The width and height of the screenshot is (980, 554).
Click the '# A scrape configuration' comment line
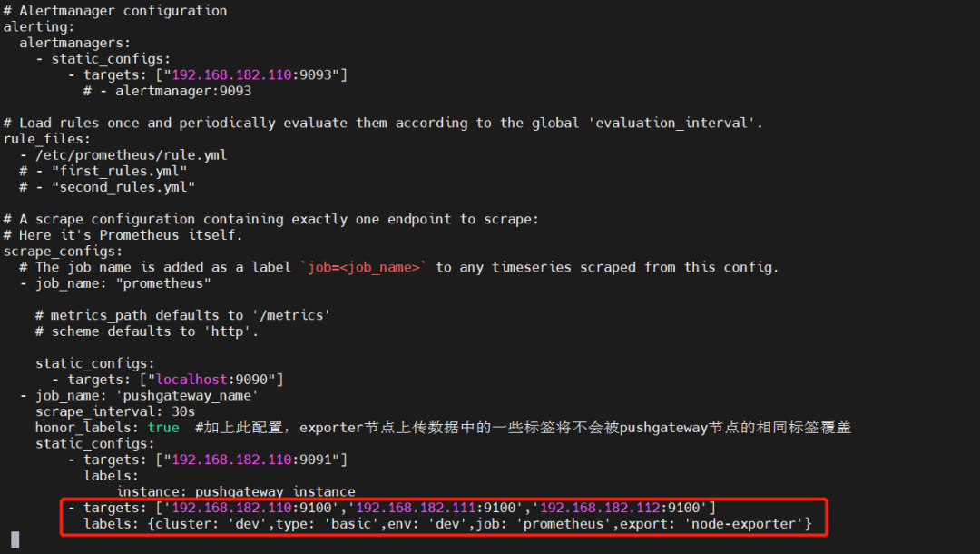pos(270,220)
